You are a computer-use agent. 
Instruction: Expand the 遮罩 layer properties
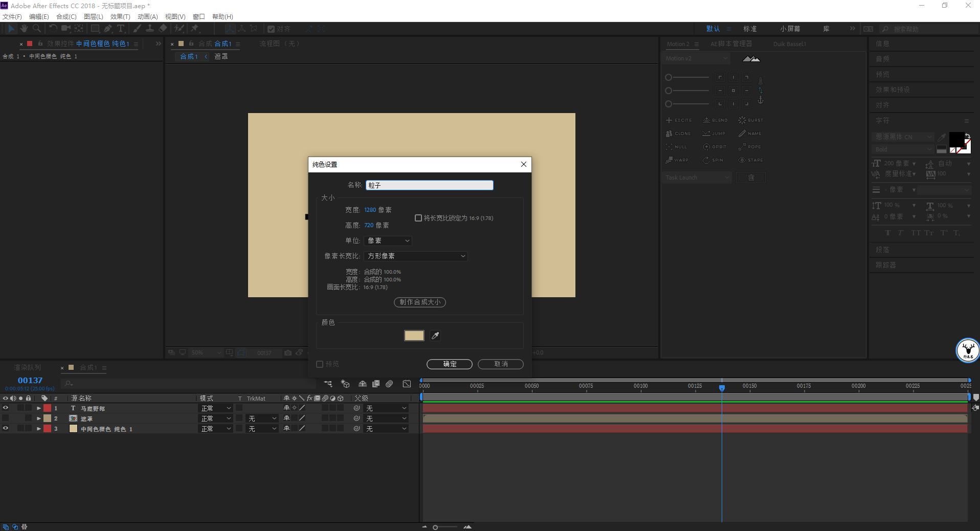39,418
